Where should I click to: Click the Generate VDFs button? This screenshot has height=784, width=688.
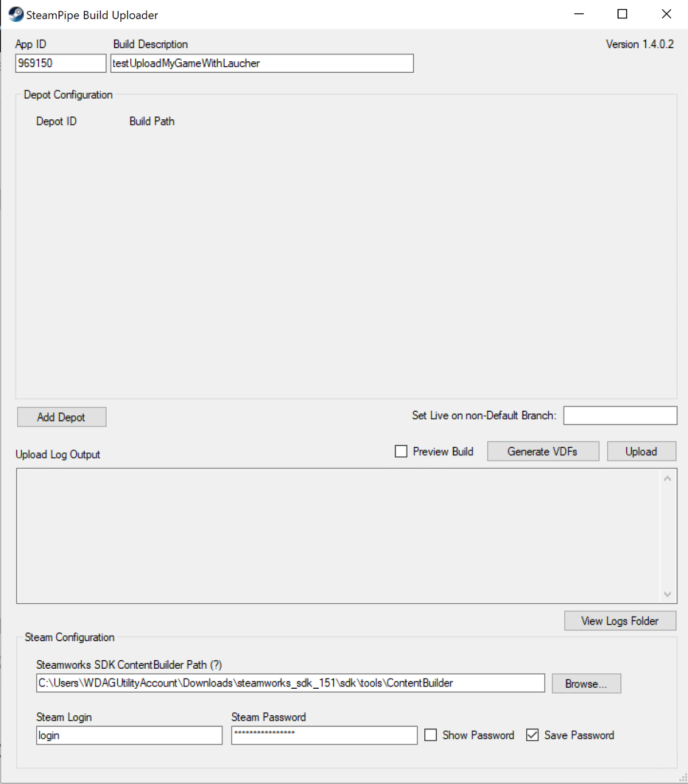click(x=542, y=451)
